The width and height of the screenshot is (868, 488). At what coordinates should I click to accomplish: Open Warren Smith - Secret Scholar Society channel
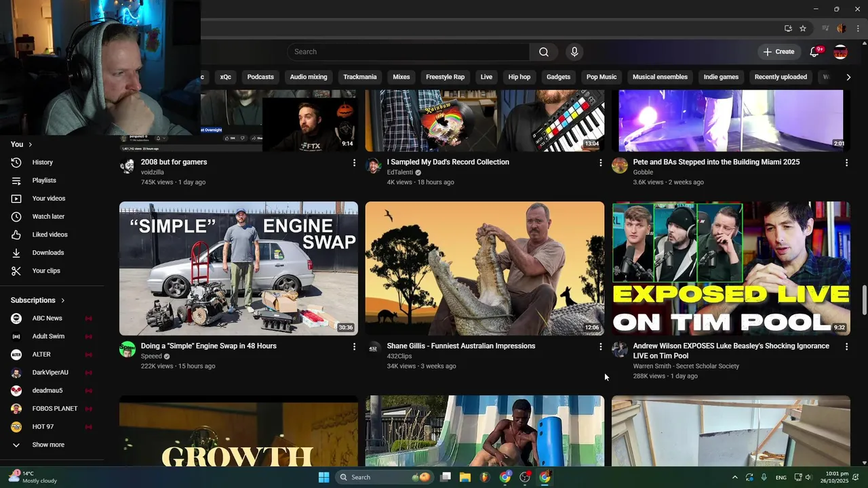(x=686, y=366)
